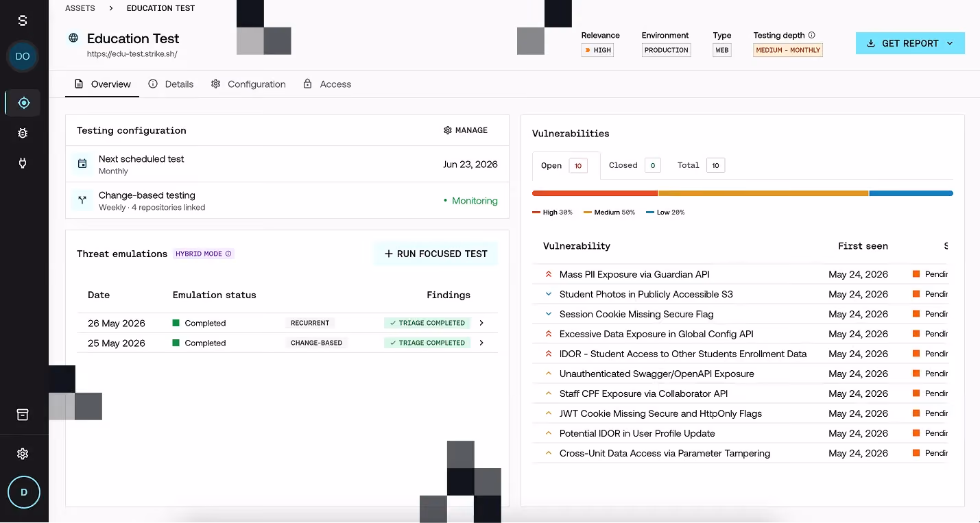This screenshot has width=980, height=523.
Task: Switch to the Access tab
Action: coord(327,84)
